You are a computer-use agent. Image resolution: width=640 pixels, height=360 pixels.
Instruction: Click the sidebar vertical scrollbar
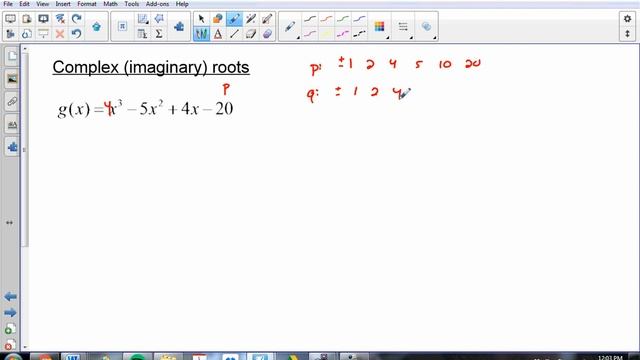[x=24, y=149]
